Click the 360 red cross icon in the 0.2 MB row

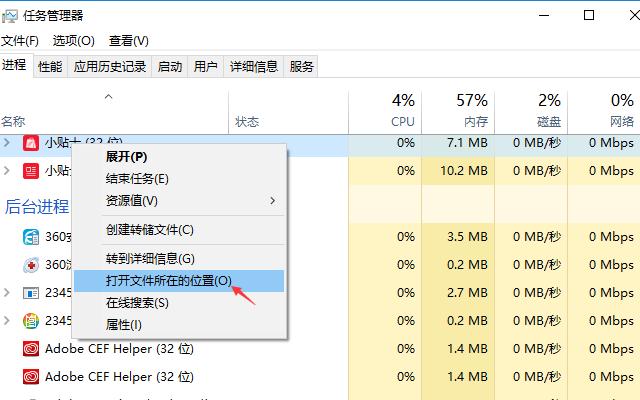coord(31,265)
